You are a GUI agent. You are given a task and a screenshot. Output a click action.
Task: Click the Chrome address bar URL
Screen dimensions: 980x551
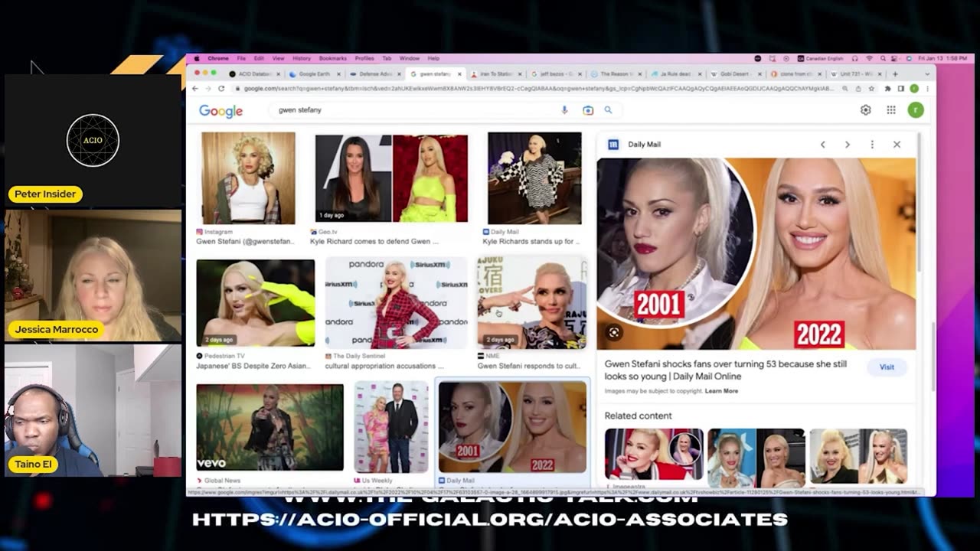coord(536,89)
